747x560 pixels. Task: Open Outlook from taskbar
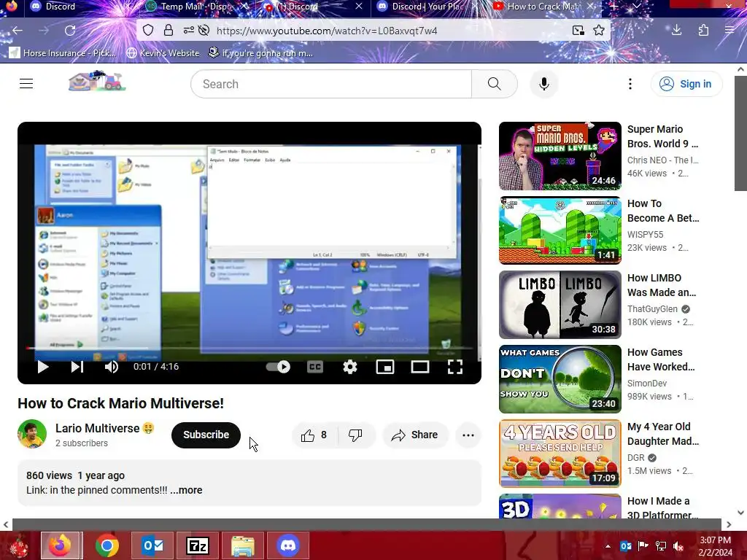click(x=152, y=545)
